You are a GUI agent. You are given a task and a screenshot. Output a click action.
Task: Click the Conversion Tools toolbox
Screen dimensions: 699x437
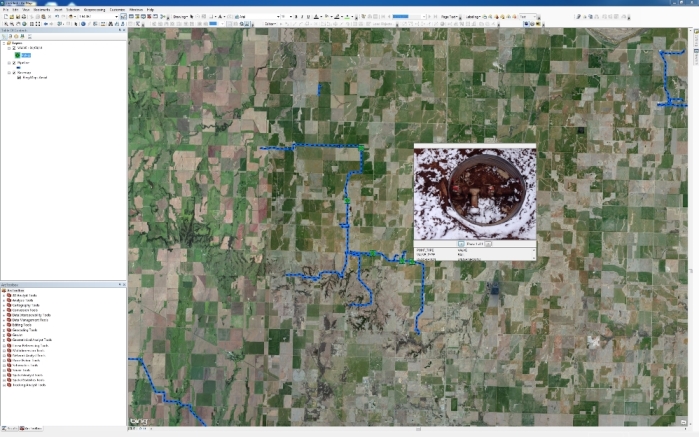pos(25,310)
